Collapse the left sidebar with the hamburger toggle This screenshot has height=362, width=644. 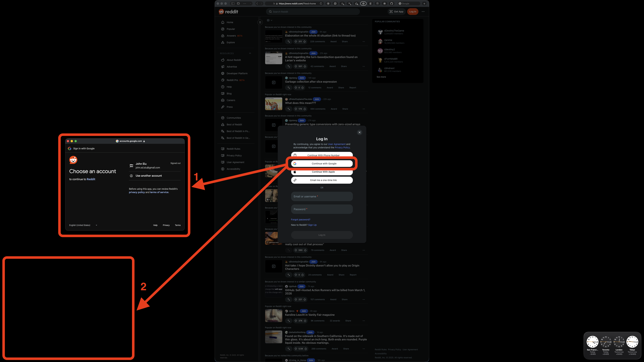[260, 22]
